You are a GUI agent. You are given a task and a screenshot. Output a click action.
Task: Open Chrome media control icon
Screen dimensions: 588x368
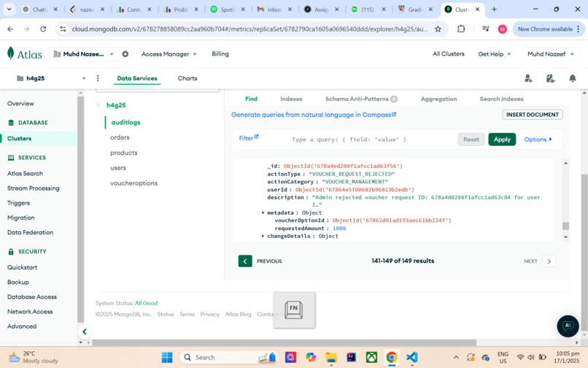point(486,29)
